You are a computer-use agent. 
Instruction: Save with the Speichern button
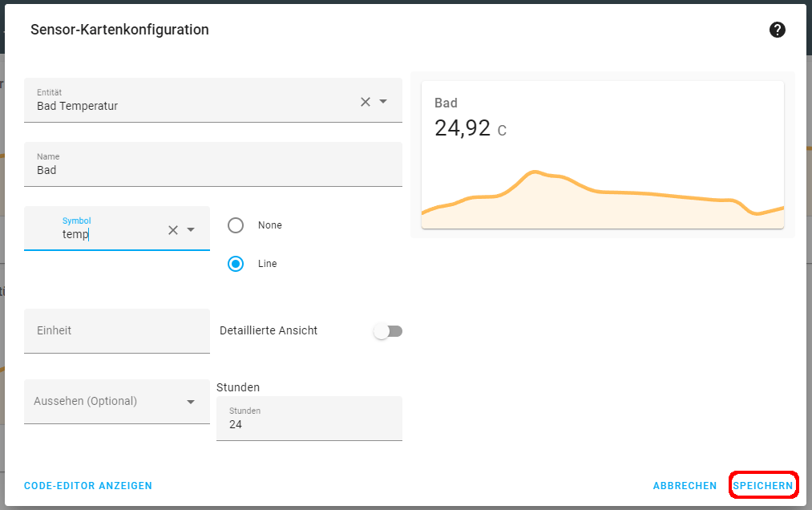763,486
